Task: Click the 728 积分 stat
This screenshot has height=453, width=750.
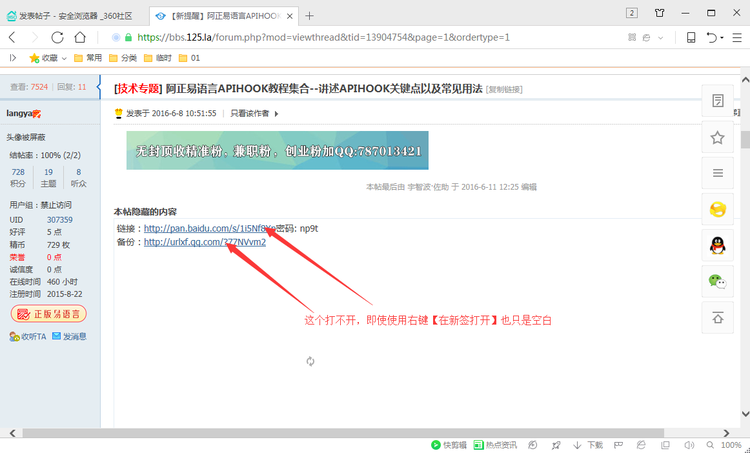Action: click(18, 177)
